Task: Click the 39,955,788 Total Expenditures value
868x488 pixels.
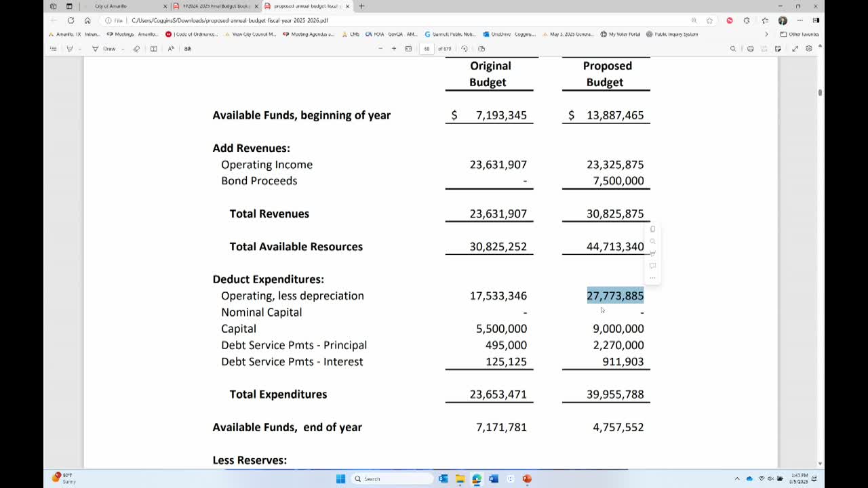Action: (x=615, y=394)
